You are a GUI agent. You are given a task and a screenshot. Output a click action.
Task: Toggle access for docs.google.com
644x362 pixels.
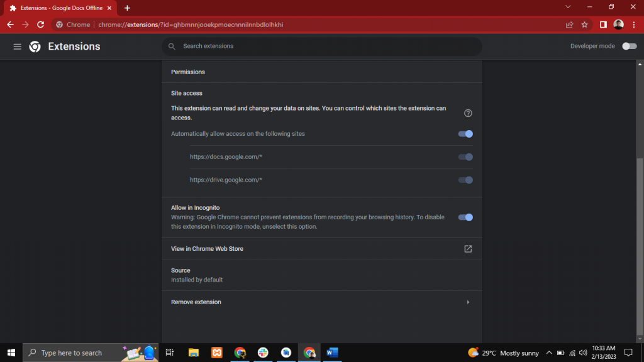click(x=465, y=156)
